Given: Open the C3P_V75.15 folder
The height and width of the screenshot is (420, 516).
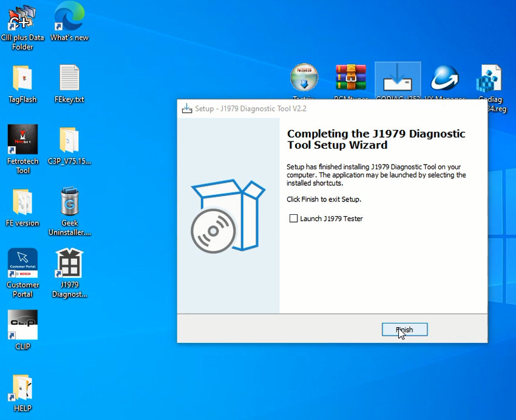Looking at the screenshot, I should tap(69, 141).
